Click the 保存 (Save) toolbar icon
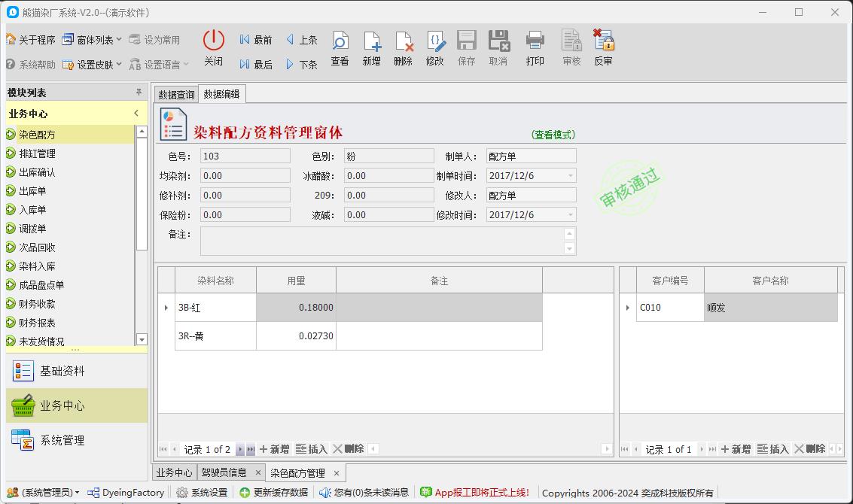 click(466, 47)
